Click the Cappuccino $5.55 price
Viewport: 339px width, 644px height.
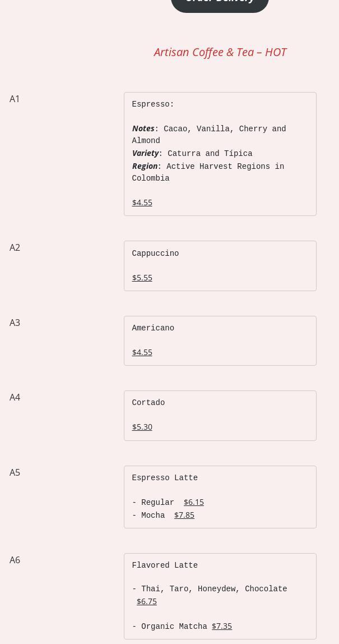tap(142, 278)
